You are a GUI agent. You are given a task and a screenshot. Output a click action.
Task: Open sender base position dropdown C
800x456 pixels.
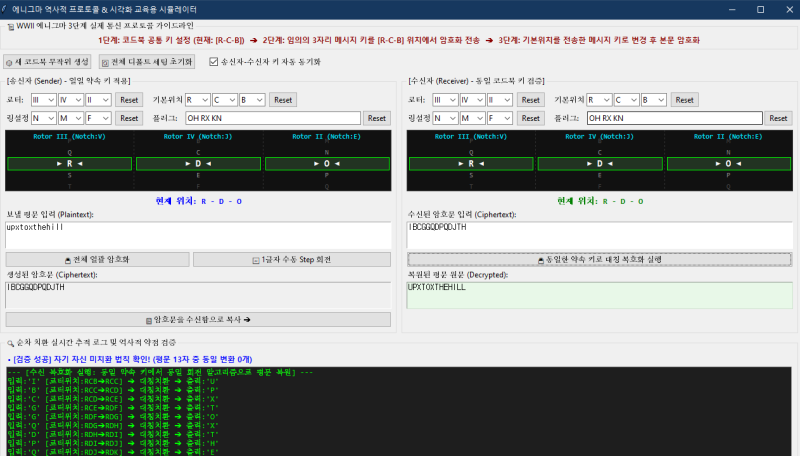coord(224,100)
